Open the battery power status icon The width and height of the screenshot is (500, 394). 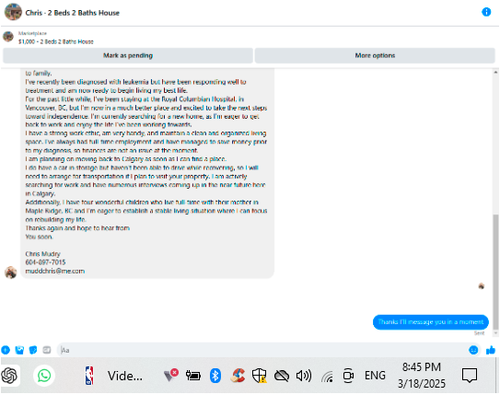[193, 376]
